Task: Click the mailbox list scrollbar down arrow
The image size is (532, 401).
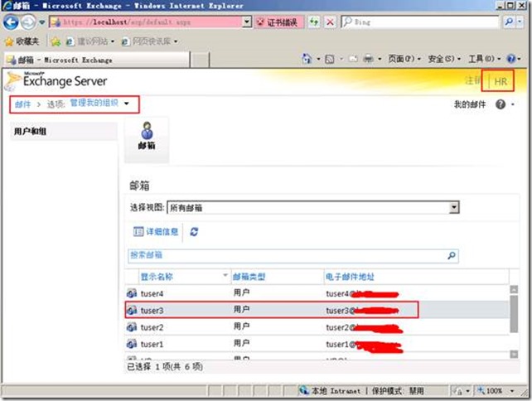Action: 514,354
